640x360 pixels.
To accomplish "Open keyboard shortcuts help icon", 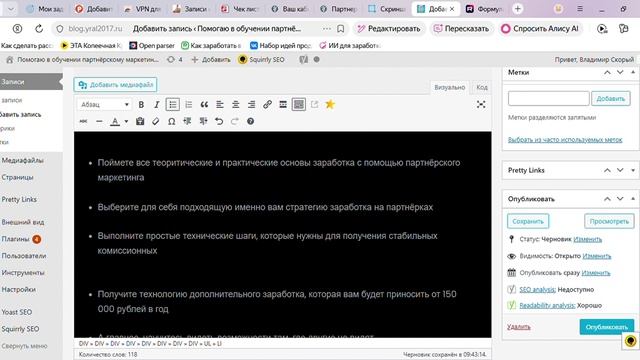I will click(251, 121).
